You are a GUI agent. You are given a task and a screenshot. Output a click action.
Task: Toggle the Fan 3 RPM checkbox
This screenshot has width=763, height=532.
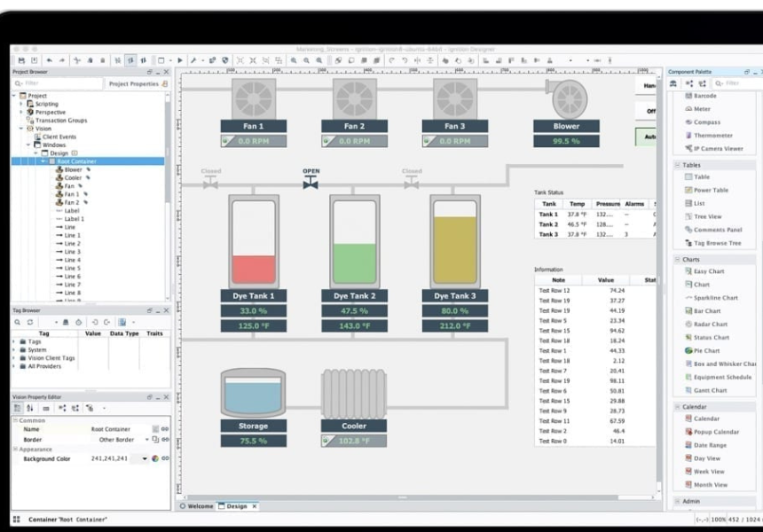[428, 141]
